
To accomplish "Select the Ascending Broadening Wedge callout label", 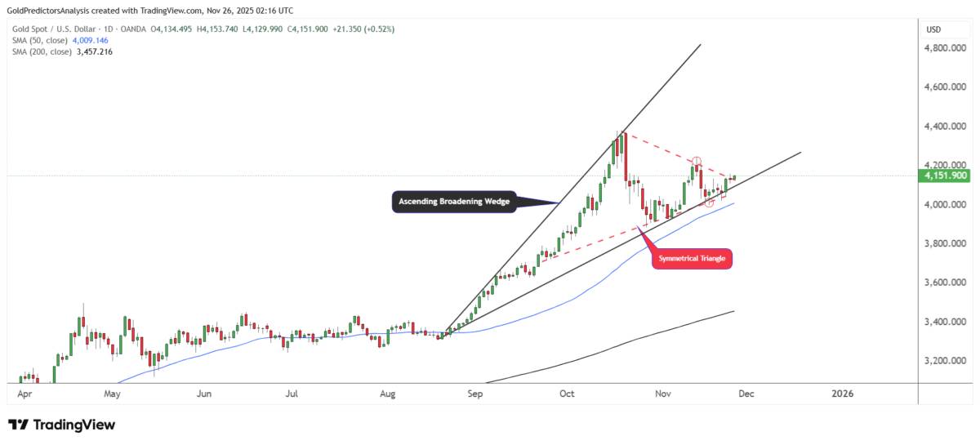I will point(454,201).
